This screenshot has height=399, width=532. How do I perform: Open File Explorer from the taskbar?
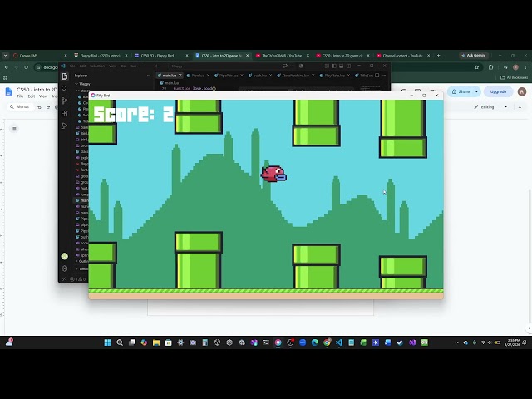pos(156,342)
